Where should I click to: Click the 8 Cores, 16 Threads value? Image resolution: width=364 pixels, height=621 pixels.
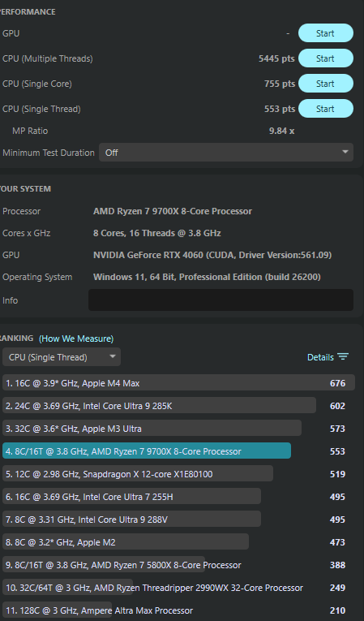[x=156, y=233]
